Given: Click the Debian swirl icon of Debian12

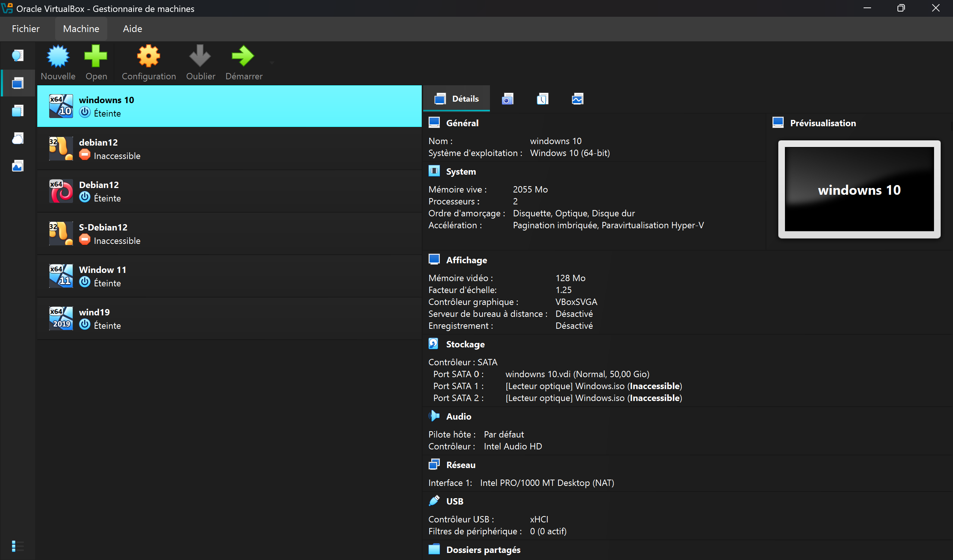Looking at the screenshot, I should [61, 191].
